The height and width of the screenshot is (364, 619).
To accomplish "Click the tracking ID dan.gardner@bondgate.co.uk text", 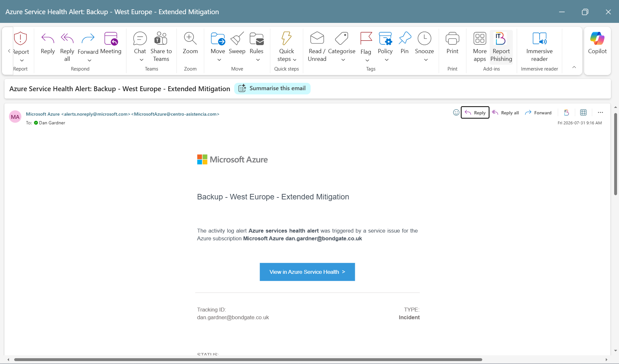I will coord(233,317).
